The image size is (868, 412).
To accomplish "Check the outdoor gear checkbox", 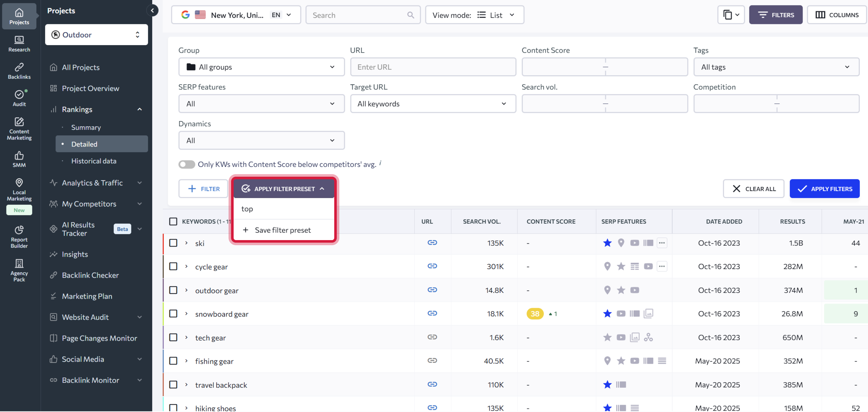I will (173, 290).
